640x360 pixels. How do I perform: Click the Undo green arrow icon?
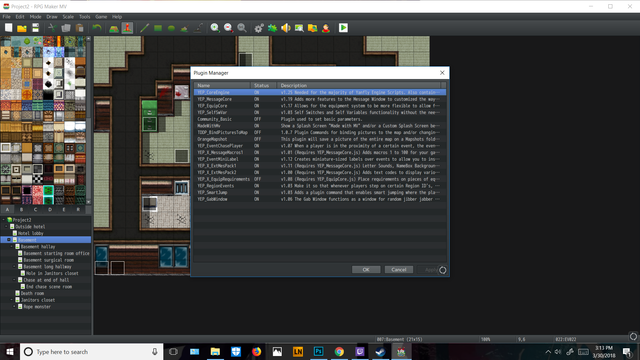[97, 28]
